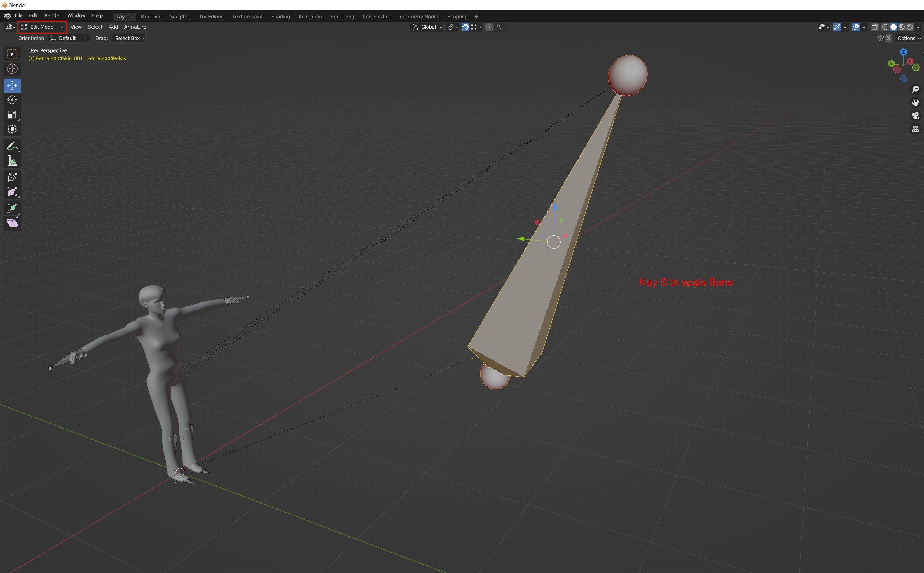Viewport: 924px width, 573px height.
Task: Open the editor type selector icon
Action: click(10, 27)
